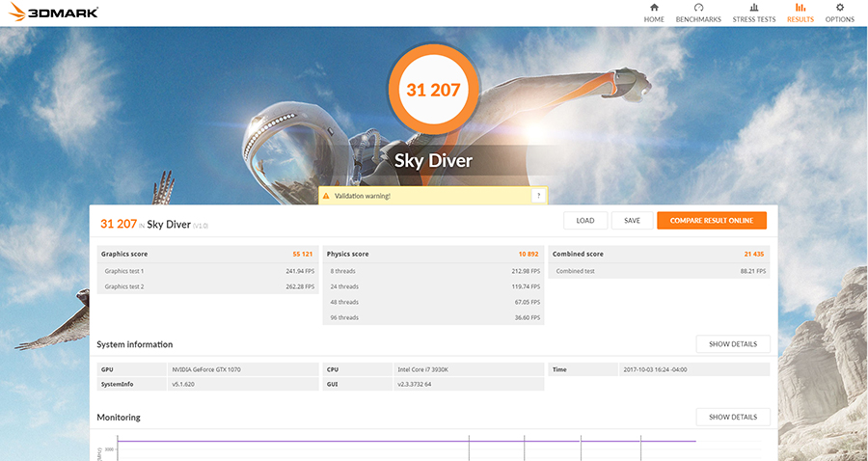
Task: Select the Physics score header row
Action: pos(433,254)
